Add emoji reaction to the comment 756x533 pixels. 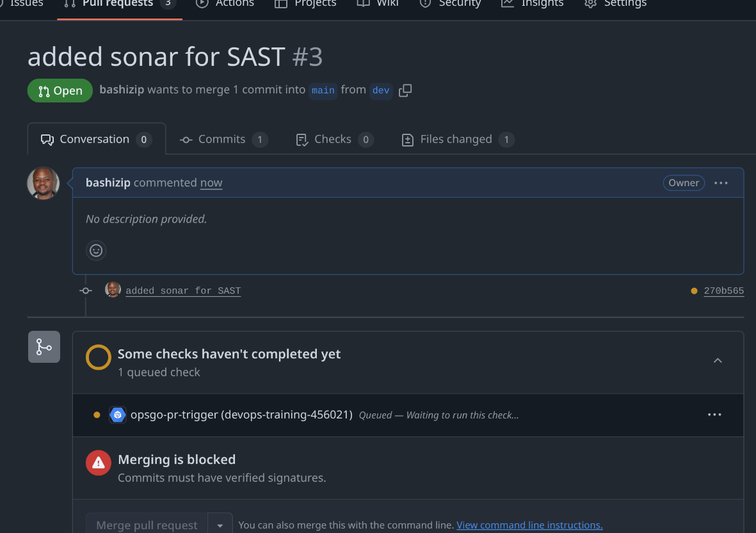click(x=96, y=251)
